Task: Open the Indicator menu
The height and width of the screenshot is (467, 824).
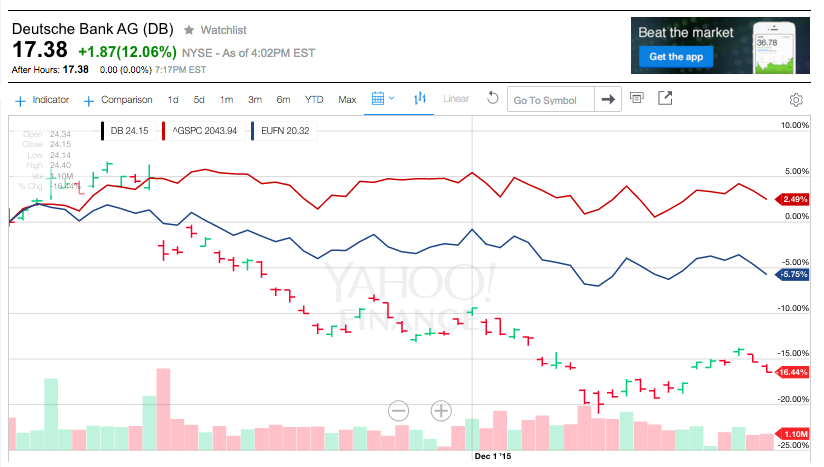Action: 50,100
